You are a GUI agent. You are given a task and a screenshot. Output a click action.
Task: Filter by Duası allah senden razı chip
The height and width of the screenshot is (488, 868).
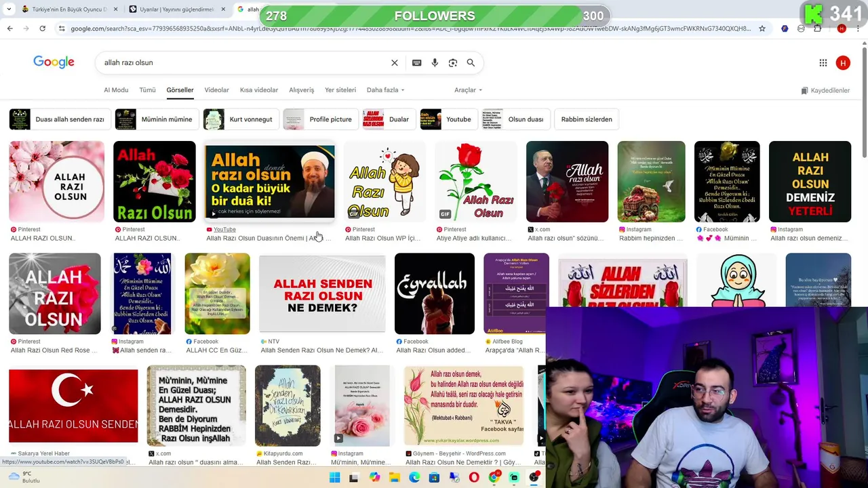click(x=60, y=119)
